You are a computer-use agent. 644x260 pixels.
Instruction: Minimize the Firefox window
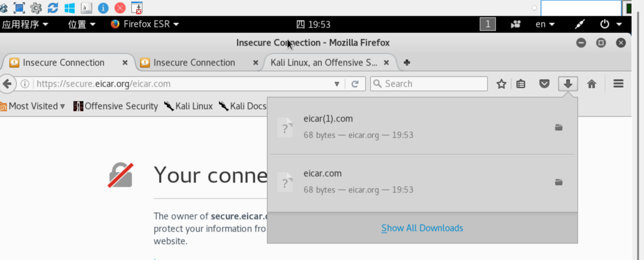point(581,43)
